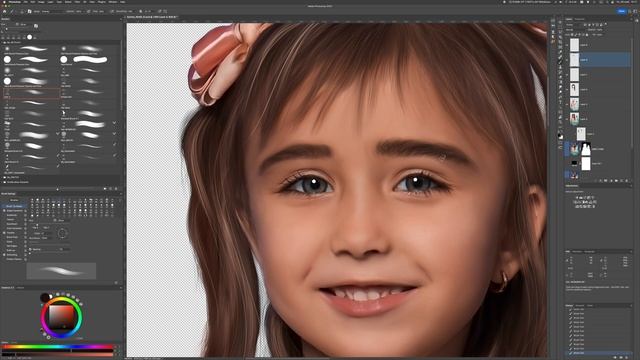This screenshot has height=360, width=640.
Task: Click the brush stroke preview
Action: point(61,271)
